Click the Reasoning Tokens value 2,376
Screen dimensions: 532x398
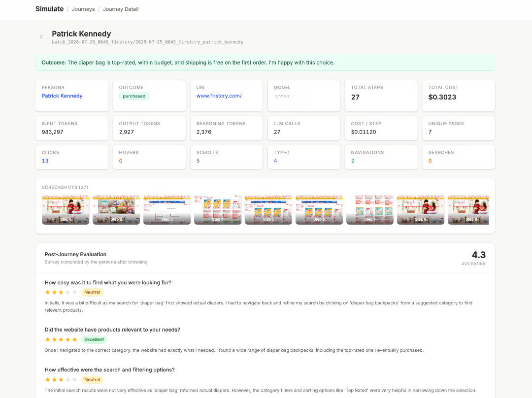coord(203,132)
